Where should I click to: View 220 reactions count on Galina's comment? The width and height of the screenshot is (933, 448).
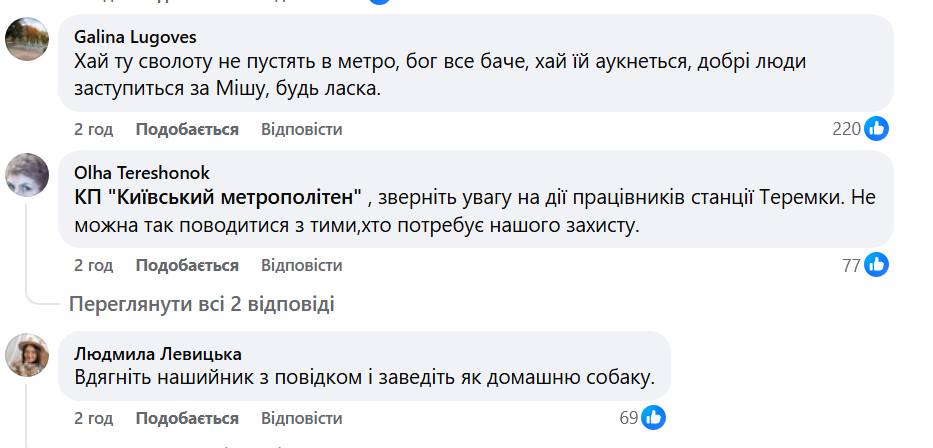point(846,129)
